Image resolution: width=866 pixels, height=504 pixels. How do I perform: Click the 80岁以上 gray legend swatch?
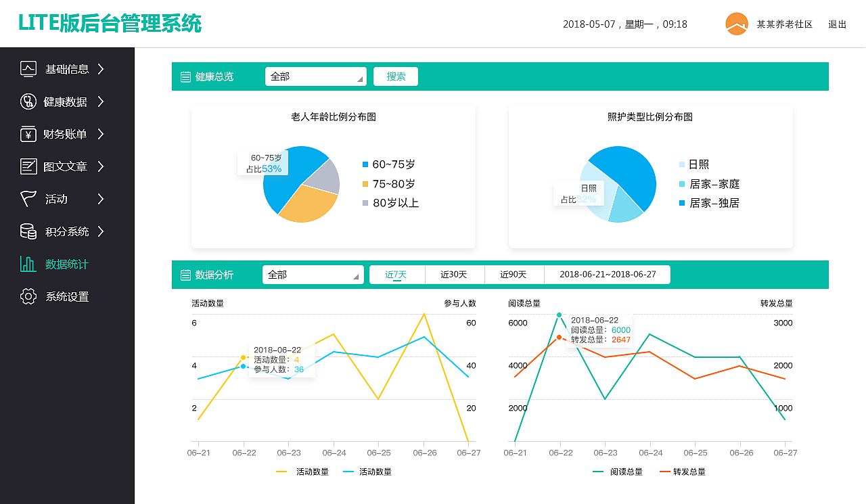click(x=365, y=203)
